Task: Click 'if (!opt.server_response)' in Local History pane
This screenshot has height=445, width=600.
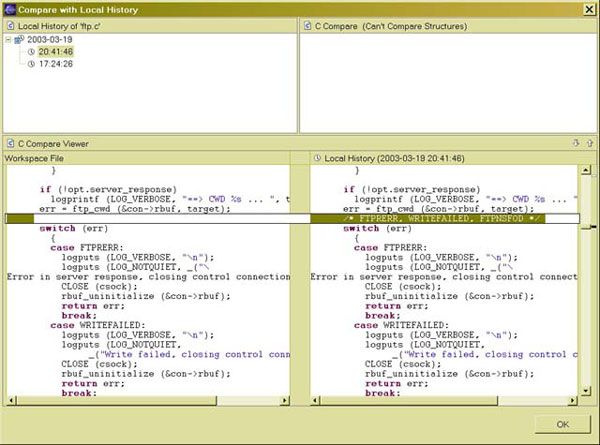Action: (x=412, y=189)
